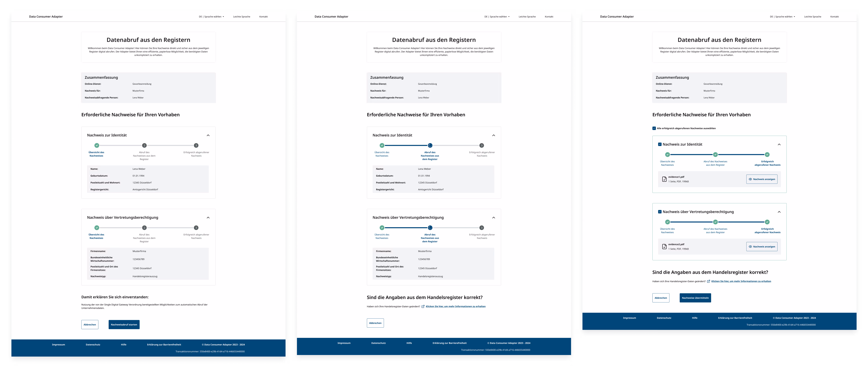Toggle 'Alle erfolgreich abgerufenen Nachweise auswählen' checkbox
Screen dimensions: 868x368
(x=654, y=128)
